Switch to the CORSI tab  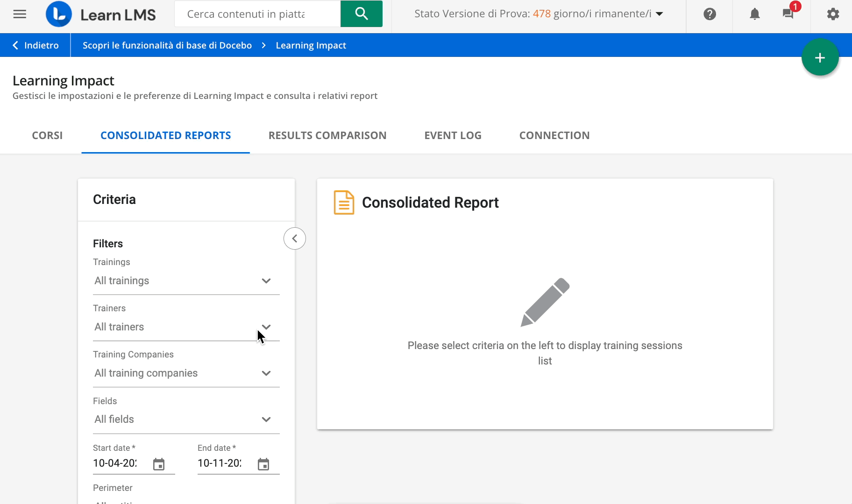coord(47,135)
